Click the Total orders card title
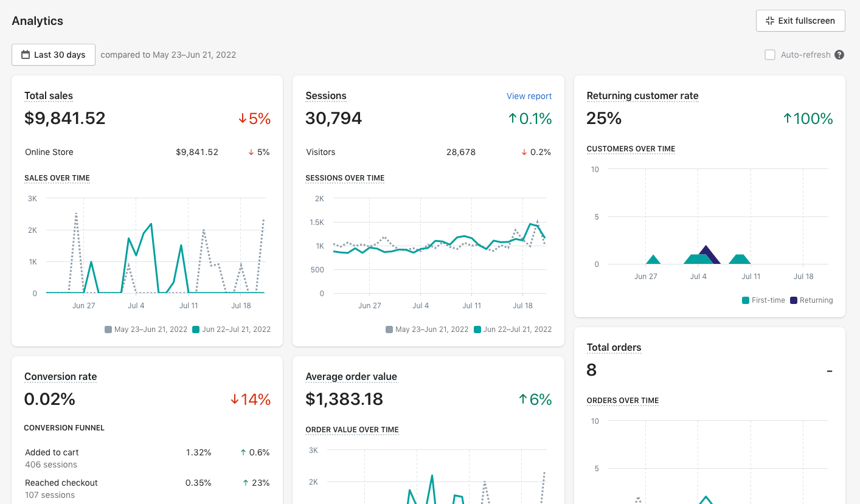Viewport: 860px width, 504px height. [614, 347]
